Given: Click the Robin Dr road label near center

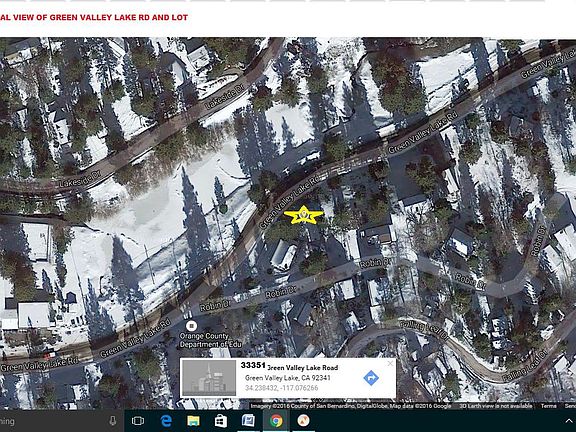Looking at the screenshot, I should [x=281, y=293].
